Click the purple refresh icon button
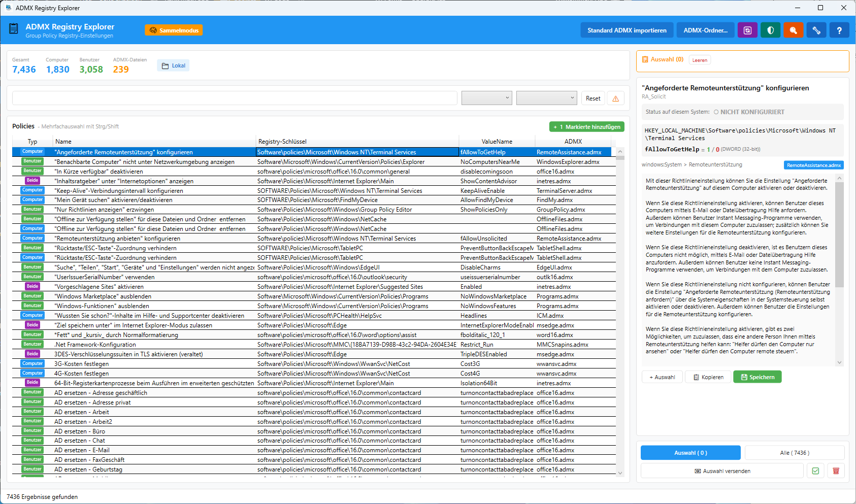This screenshot has width=856, height=504. coord(747,30)
